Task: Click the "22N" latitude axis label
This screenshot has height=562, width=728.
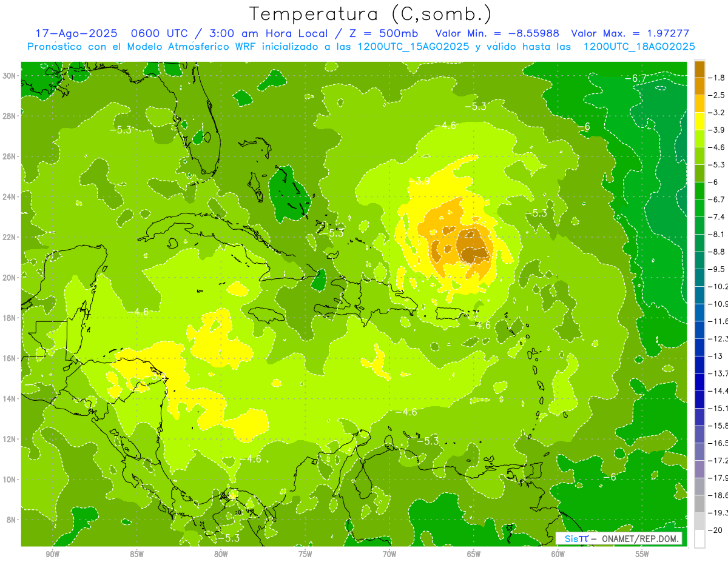Action: click(10, 237)
